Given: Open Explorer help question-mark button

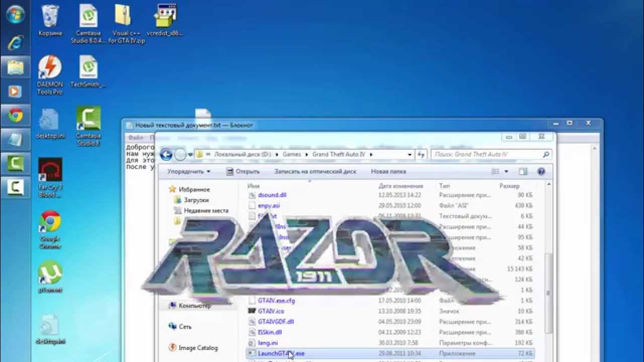Looking at the screenshot, I should [541, 171].
